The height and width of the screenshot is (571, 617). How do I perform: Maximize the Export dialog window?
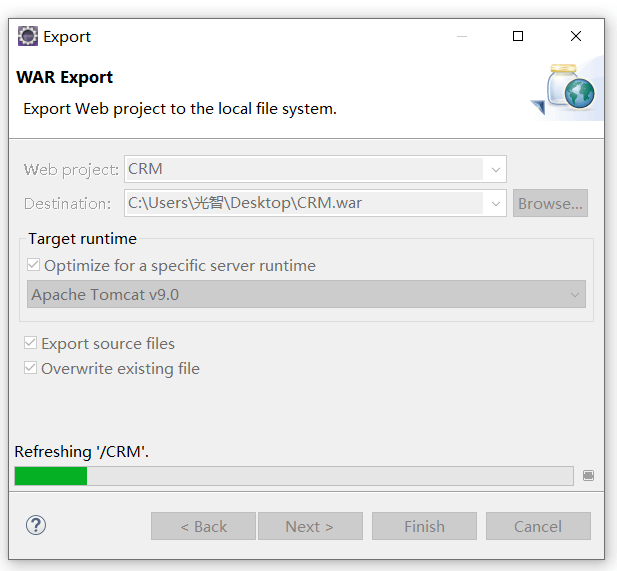click(x=518, y=36)
